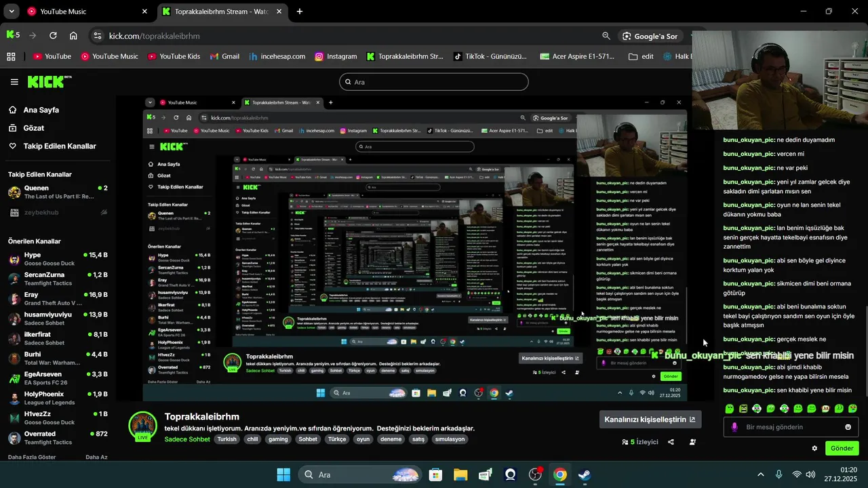This screenshot has width=868, height=488.
Task: Click the system tray microphone icon
Action: [x=778, y=474]
